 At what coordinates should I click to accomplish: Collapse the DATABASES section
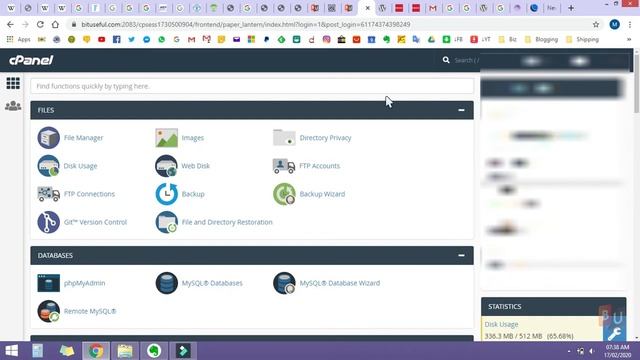click(x=461, y=256)
